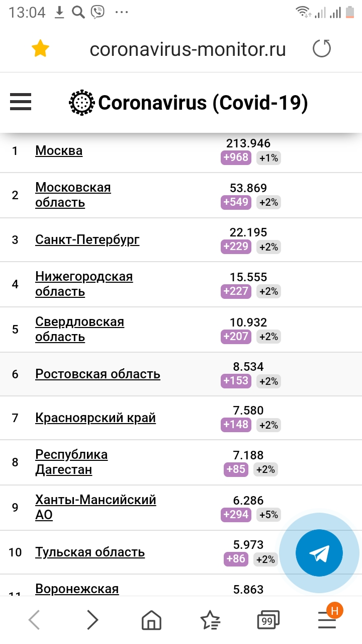Reload the page with the refresh icon
The image size is (362, 644).
coord(322,49)
